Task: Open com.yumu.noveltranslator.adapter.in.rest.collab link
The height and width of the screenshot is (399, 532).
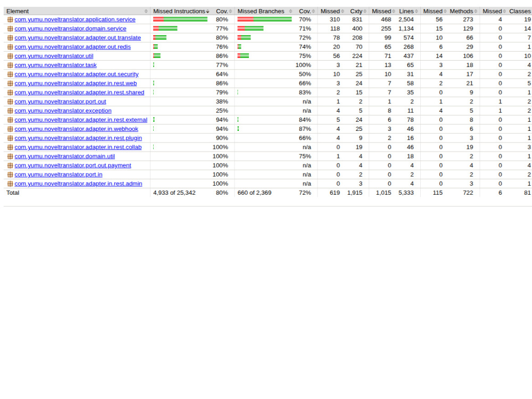Action: tap(78, 147)
